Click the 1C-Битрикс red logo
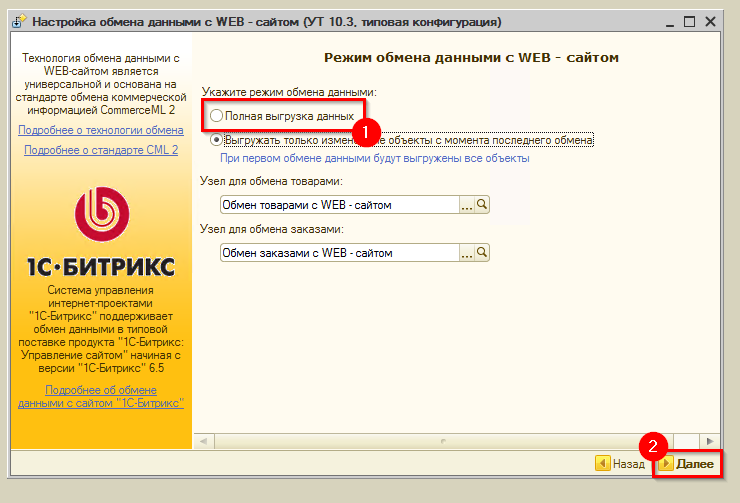740x503 pixels. (x=101, y=214)
